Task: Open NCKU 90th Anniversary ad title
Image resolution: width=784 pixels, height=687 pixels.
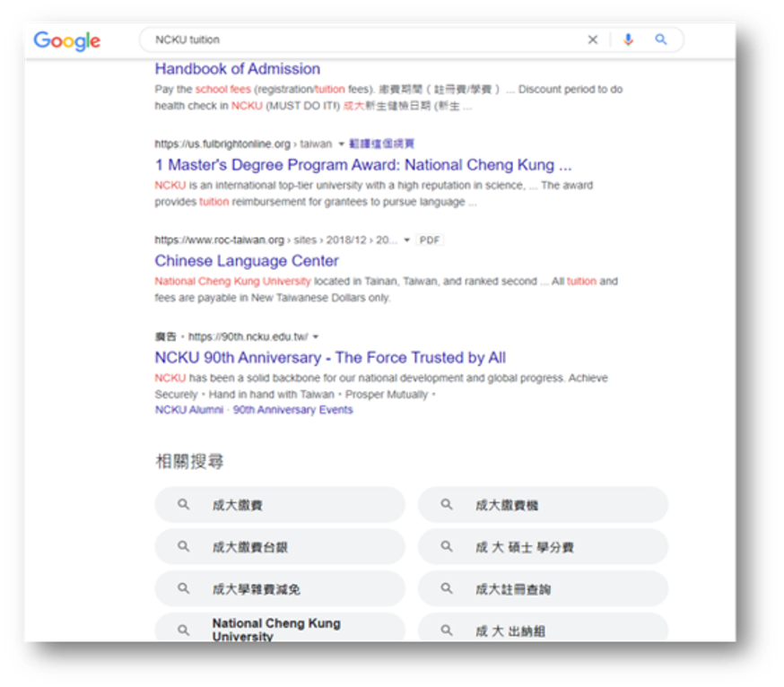Action: (330, 358)
